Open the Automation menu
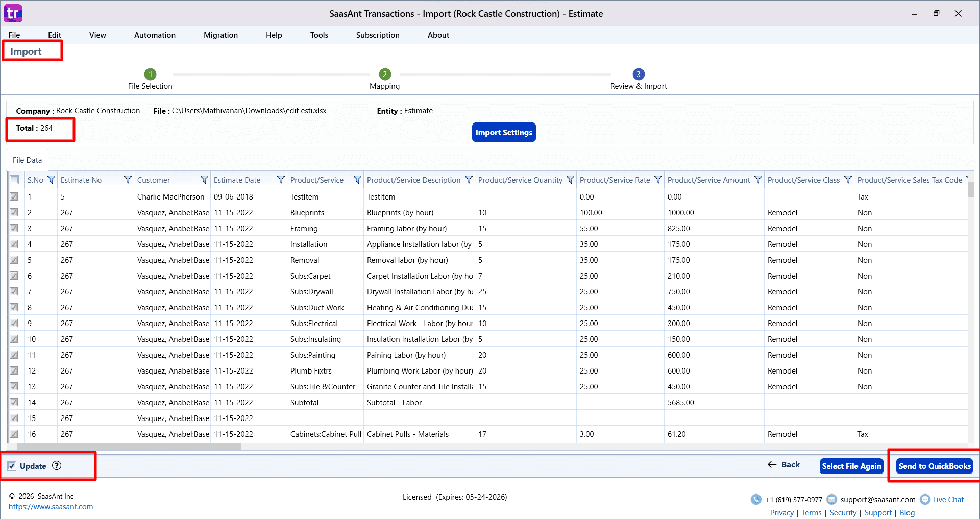Image resolution: width=980 pixels, height=519 pixels. point(155,35)
